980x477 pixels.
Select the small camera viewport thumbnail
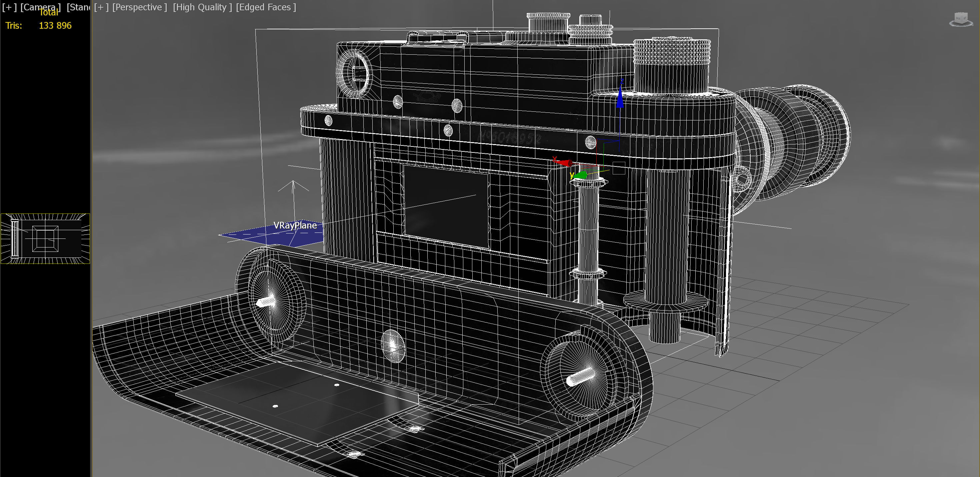point(45,238)
